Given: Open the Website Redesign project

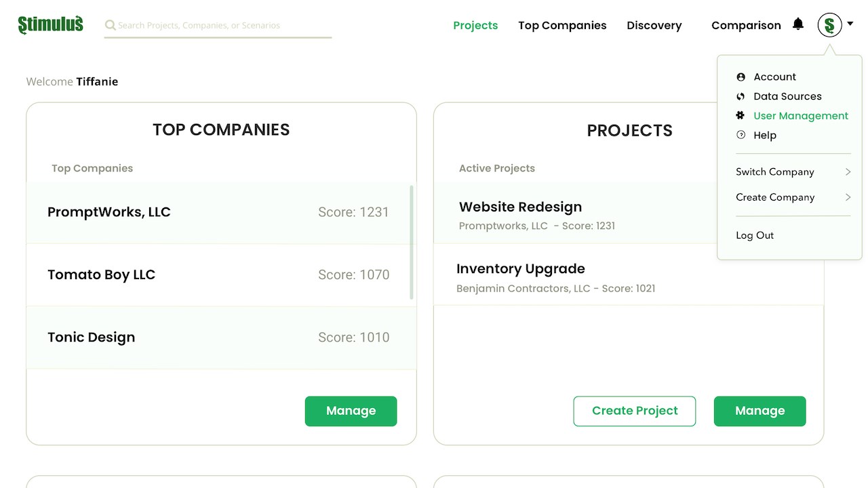Looking at the screenshot, I should pyautogui.click(x=520, y=207).
